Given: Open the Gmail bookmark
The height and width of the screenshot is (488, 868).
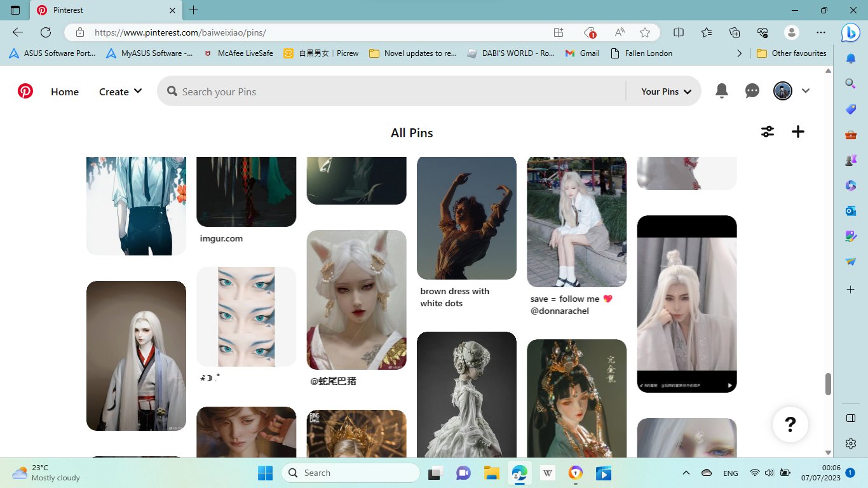Looking at the screenshot, I should pos(582,53).
